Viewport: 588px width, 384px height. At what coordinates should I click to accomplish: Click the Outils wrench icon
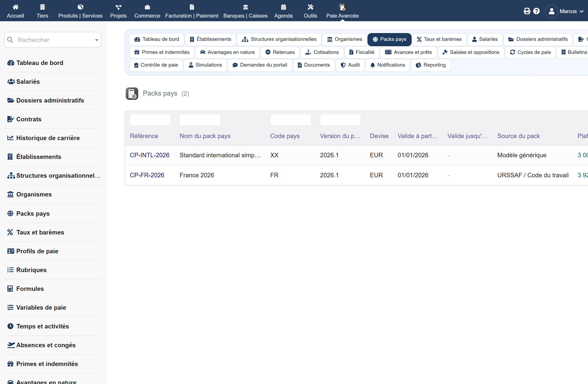310,7
